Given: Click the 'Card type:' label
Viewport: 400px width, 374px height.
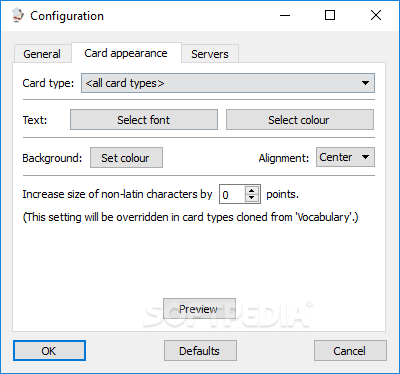Looking at the screenshot, I should pos(48,83).
